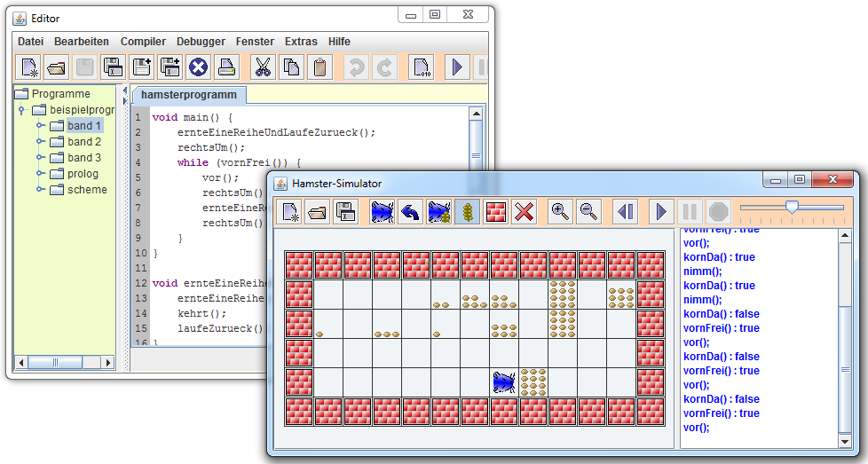Click the red X delete tile icon
Image resolution: width=868 pixels, height=464 pixels.
pos(525,211)
